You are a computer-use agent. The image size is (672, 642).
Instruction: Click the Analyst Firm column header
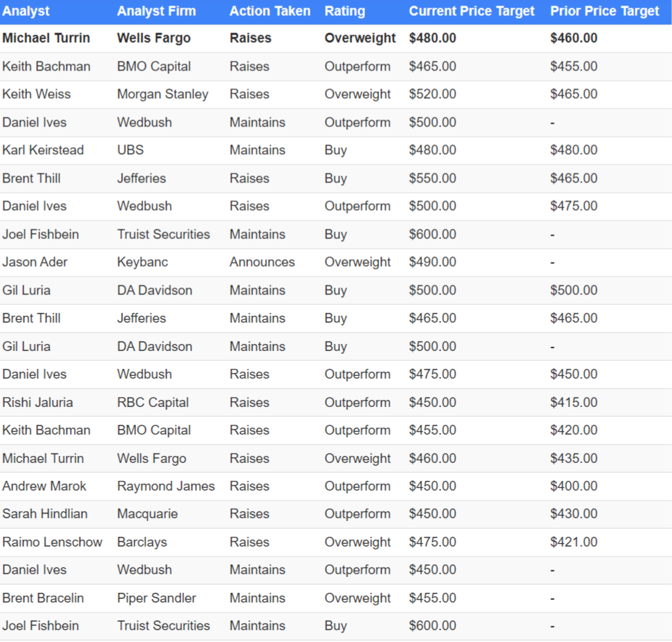click(x=156, y=11)
